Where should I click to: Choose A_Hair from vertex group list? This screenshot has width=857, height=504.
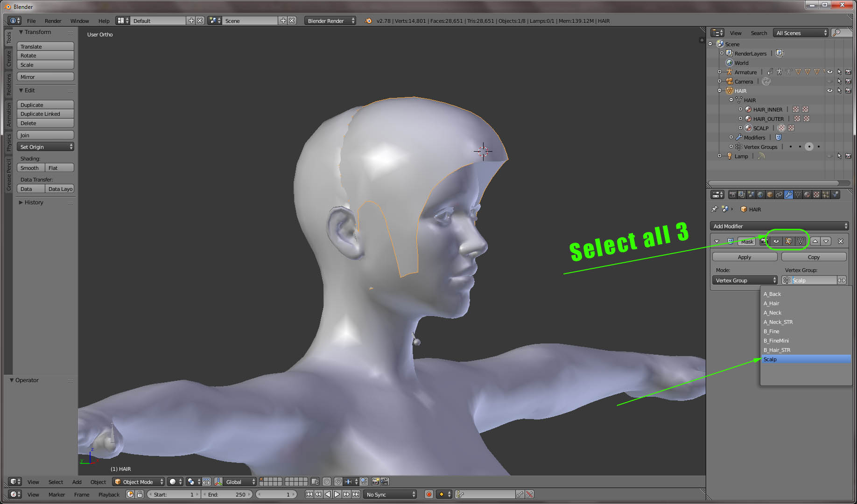(806, 303)
